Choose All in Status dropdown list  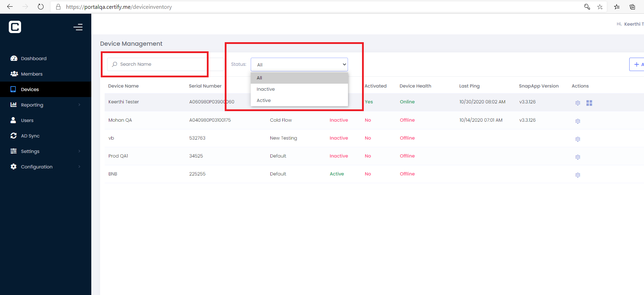point(299,78)
